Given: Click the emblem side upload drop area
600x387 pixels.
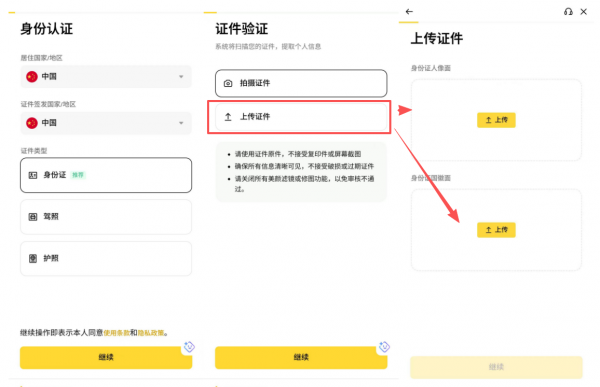Looking at the screenshot, I should (496, 230).
